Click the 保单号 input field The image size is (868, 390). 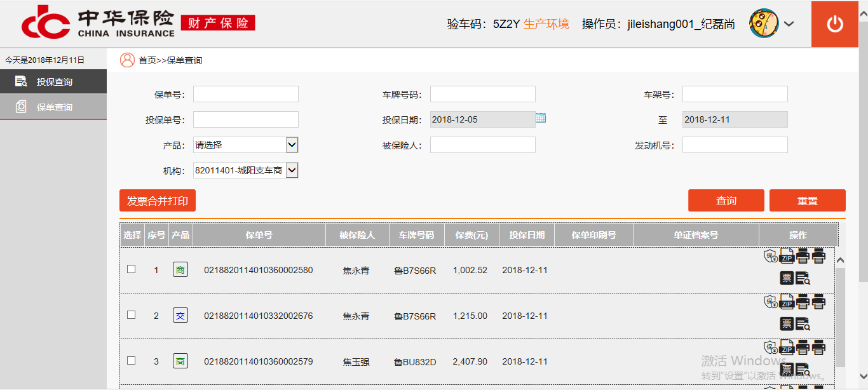click(246, 94)
